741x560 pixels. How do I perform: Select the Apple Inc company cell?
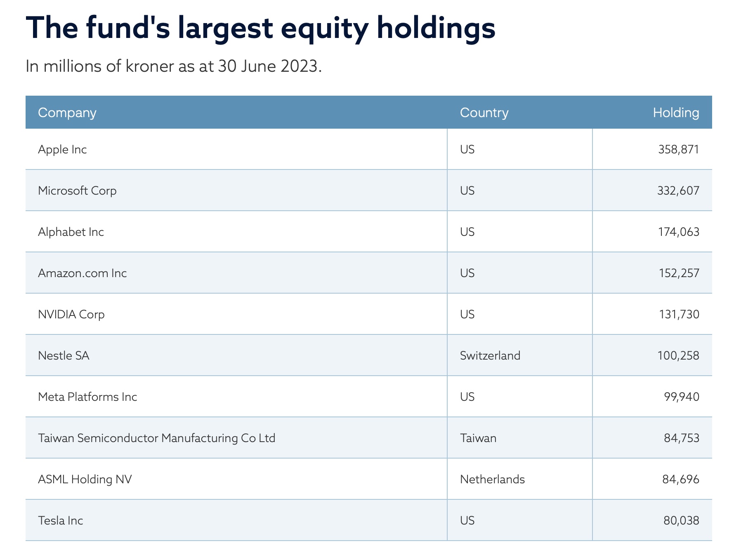pos(62,149)
